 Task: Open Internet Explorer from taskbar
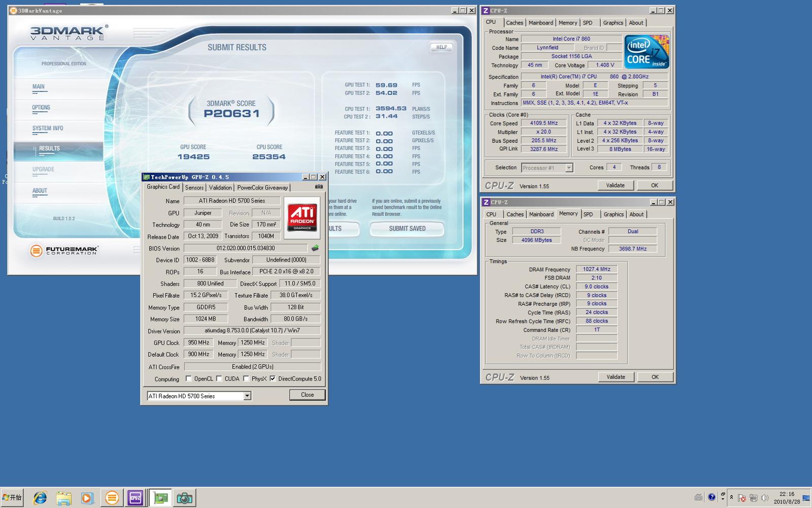click(x=40, y=498)
